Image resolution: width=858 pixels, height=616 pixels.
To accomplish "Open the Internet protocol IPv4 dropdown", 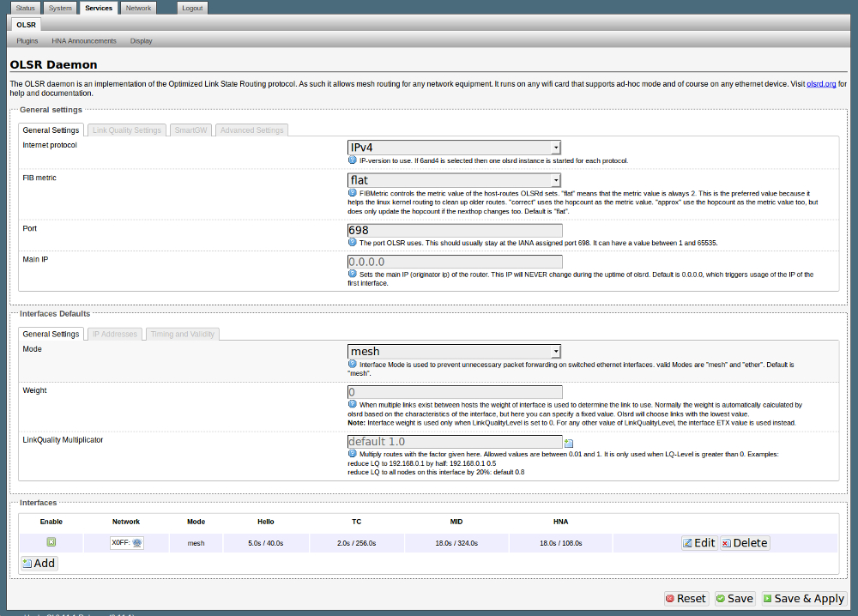I will [x=454, y=148].
